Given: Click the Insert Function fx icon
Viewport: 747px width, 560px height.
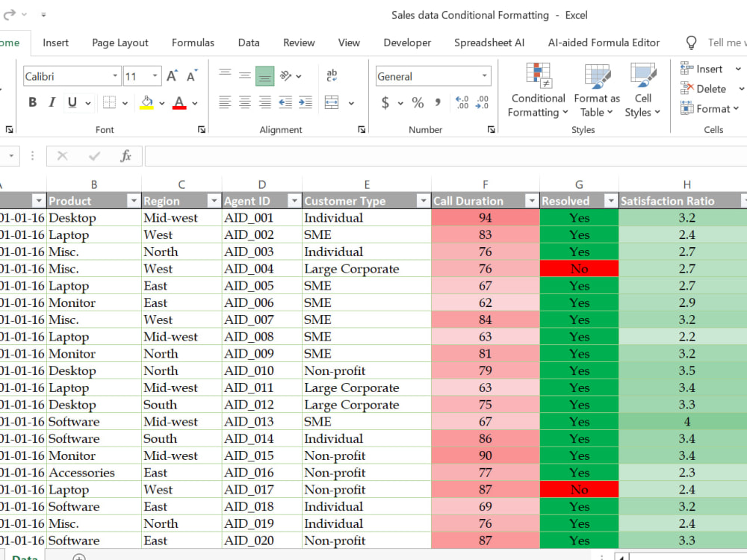Looking at the screenshot, I should point(125,156).
